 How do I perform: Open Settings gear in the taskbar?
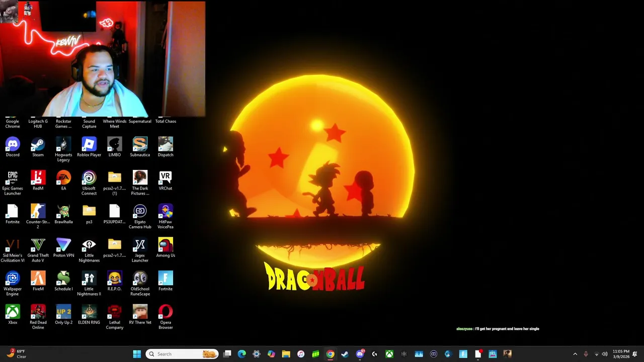257,354
